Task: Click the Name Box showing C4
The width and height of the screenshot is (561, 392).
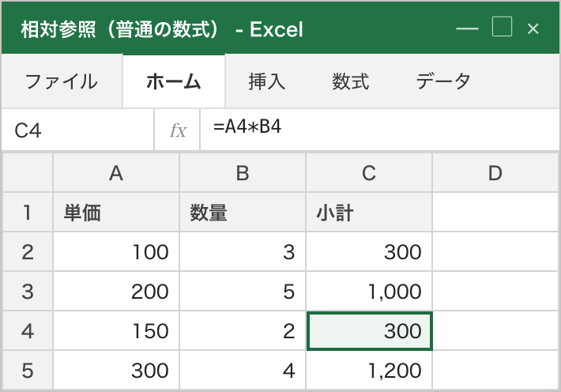Action: [x=77, y=130]
